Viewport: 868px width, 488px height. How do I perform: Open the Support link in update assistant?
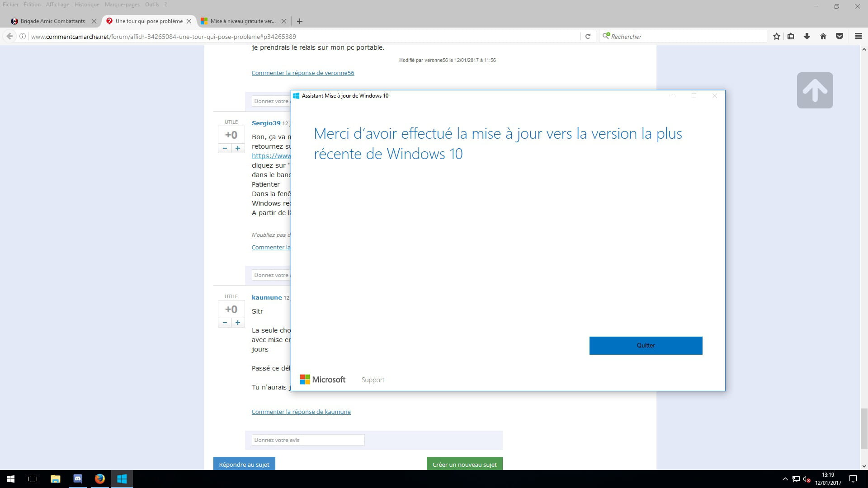pyautogui.click(x=373, y=380)
